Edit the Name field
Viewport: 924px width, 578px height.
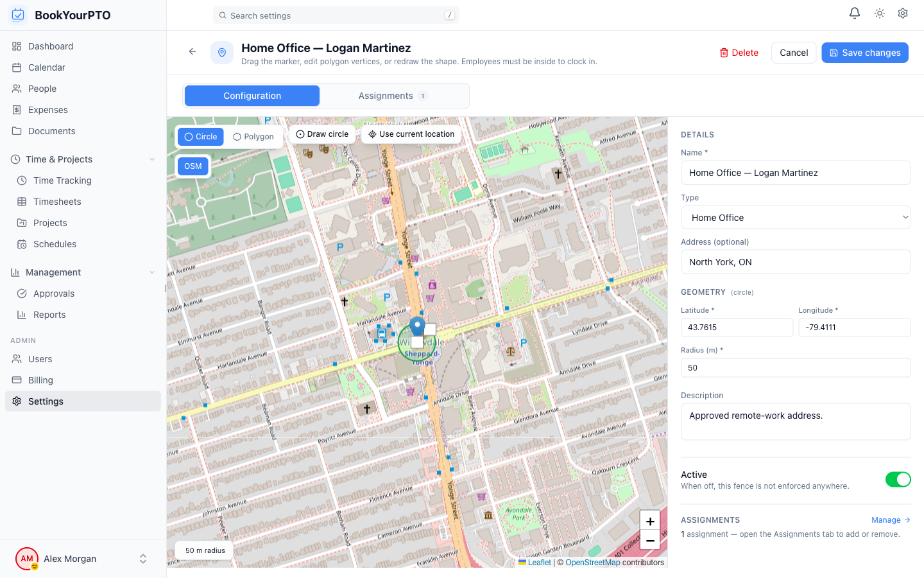pos(796,173)
